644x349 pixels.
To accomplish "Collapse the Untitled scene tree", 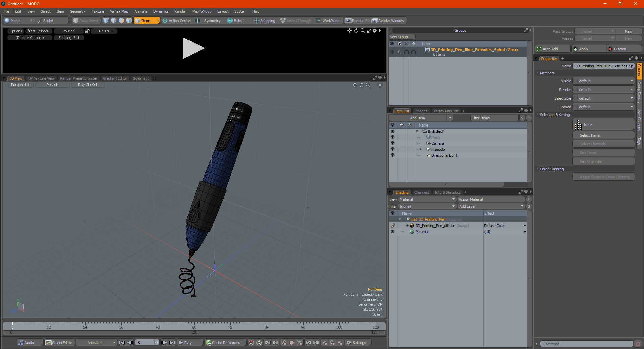I will pos(417,131).
